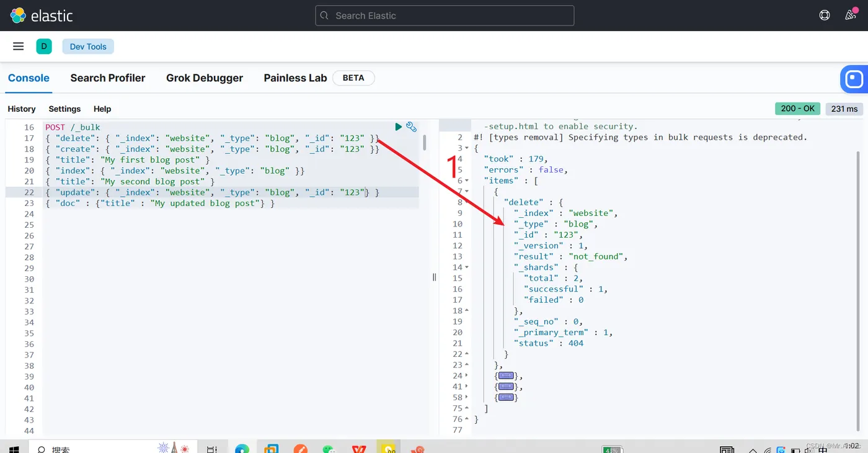The width and height of the screenshot is (868, 453).
Task: Click the fold-end arrow at line 18
Action: (x=467, y=311)
